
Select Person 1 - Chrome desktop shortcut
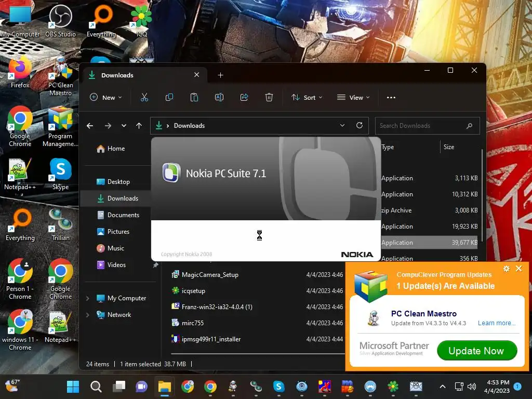click(x=20, y=280)
